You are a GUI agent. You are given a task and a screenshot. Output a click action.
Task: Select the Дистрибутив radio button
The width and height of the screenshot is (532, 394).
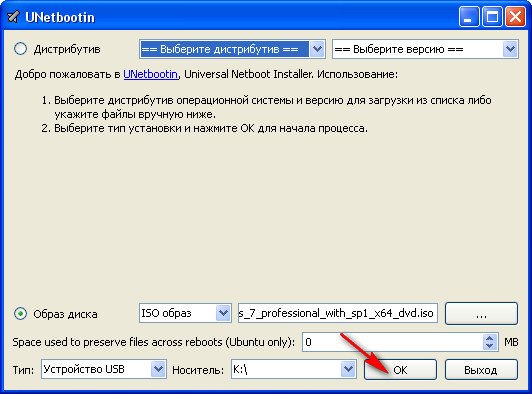pos(20,49)
